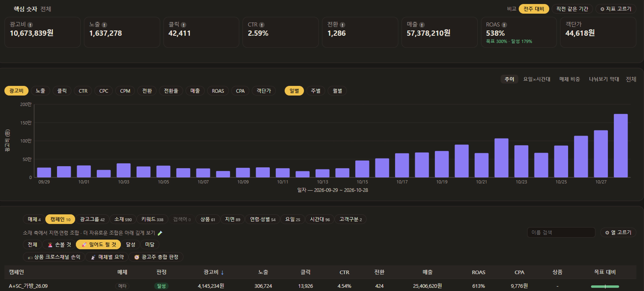Screen dimensions: 644x291
Task: Show the ROAS metric in chart
Action: [218, 91]
